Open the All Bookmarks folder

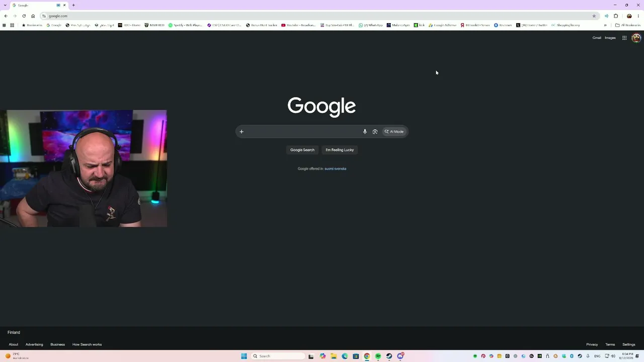tap(628, 25)
